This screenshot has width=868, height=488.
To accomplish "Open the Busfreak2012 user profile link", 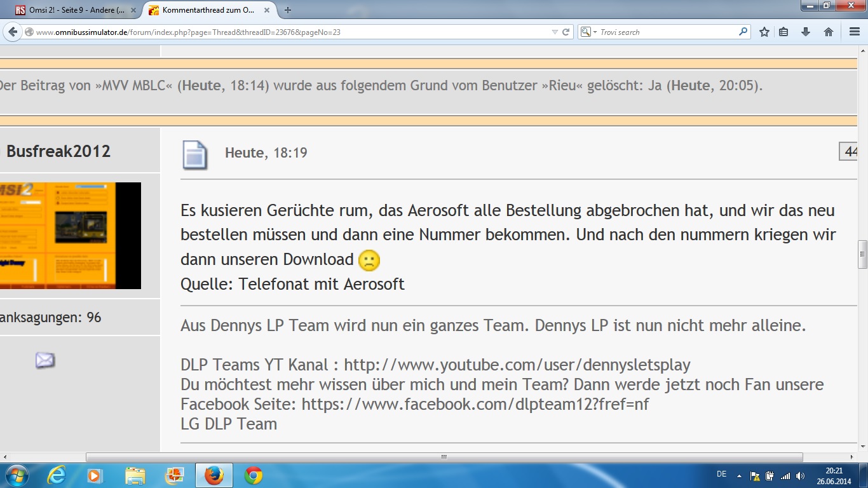I will click(x=58, y=151).
